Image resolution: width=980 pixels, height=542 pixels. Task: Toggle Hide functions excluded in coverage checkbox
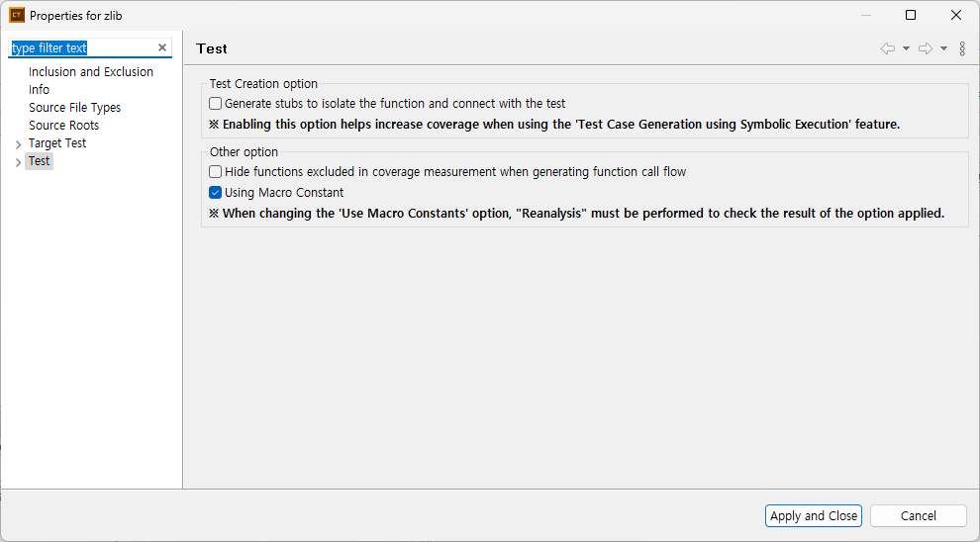(x=216, y=171)
